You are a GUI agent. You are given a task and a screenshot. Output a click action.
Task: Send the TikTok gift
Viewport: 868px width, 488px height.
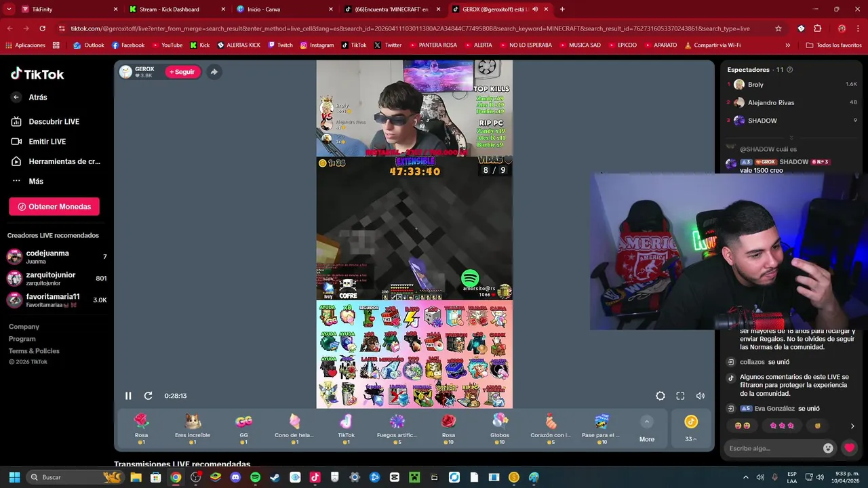click(x=346, y=428)
